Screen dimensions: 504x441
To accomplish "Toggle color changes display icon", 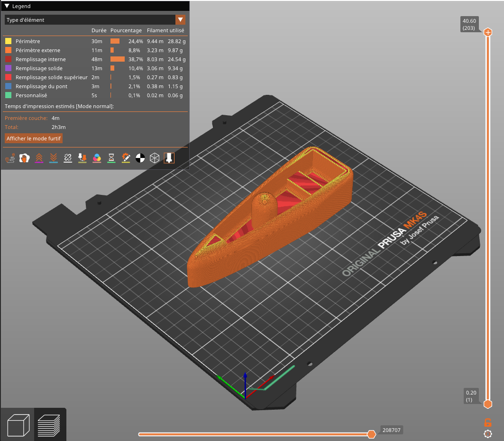I will pyautogui.click(x=97, y=158).
